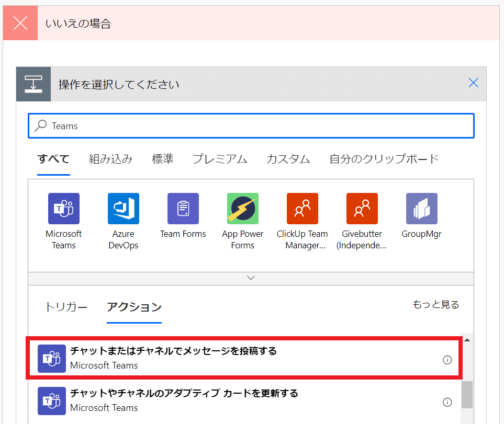Select the Microsoft Teams connector icon

coord(64,209)
